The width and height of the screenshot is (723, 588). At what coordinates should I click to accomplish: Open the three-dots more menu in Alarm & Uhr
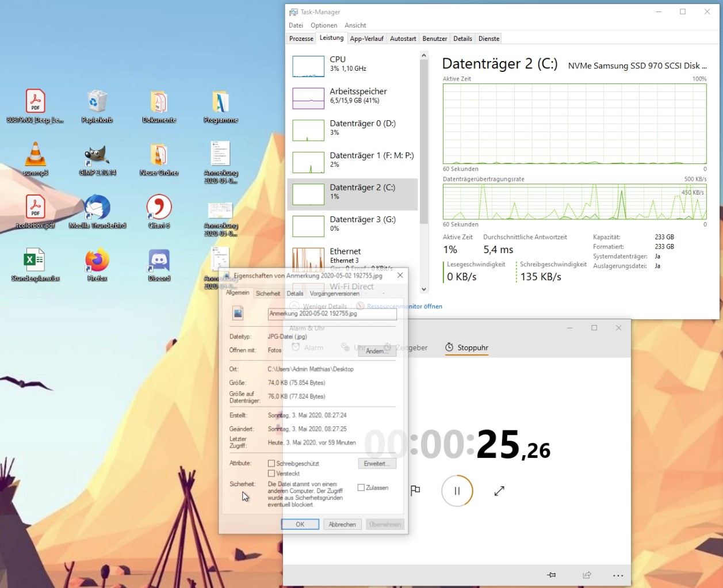pyautogui.click(x=618, y=575)
